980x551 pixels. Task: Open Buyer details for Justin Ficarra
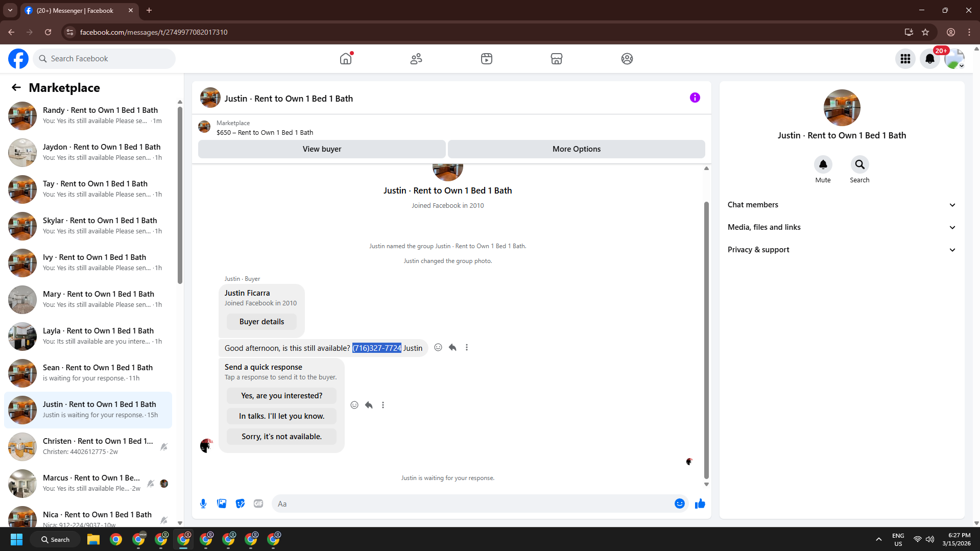tap(261, 322)
